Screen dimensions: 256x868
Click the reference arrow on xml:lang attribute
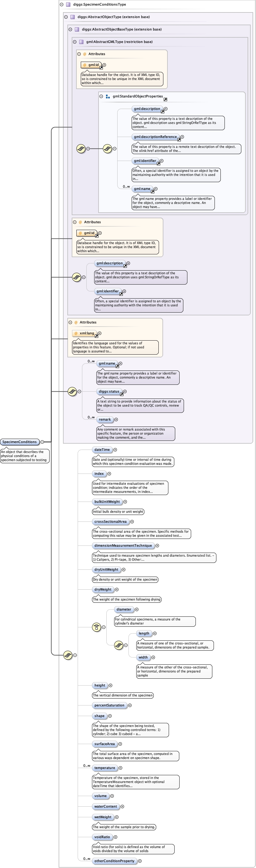coord(96,336)
